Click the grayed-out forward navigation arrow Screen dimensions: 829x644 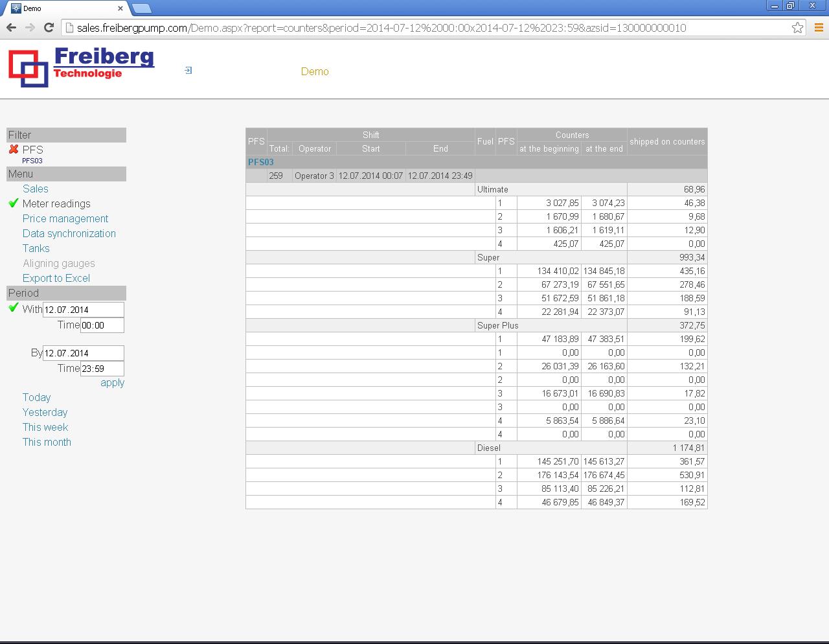pos(30,27)
